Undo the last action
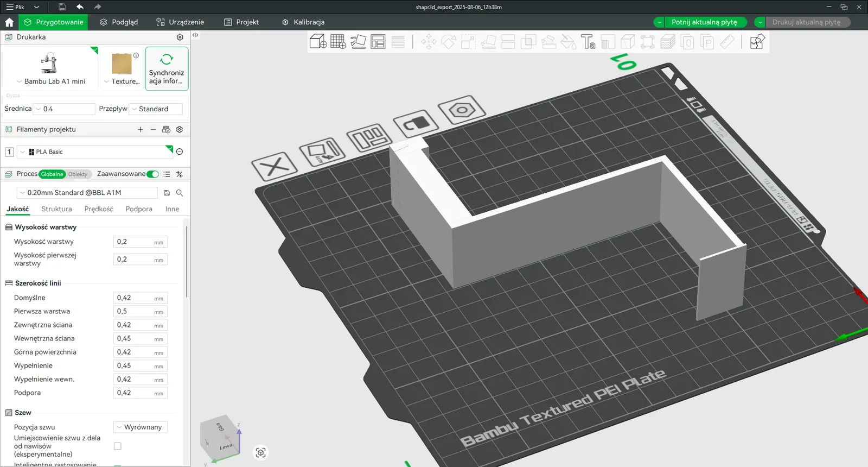This screenshot has height=467, width=868. click(x=80, y=7)
